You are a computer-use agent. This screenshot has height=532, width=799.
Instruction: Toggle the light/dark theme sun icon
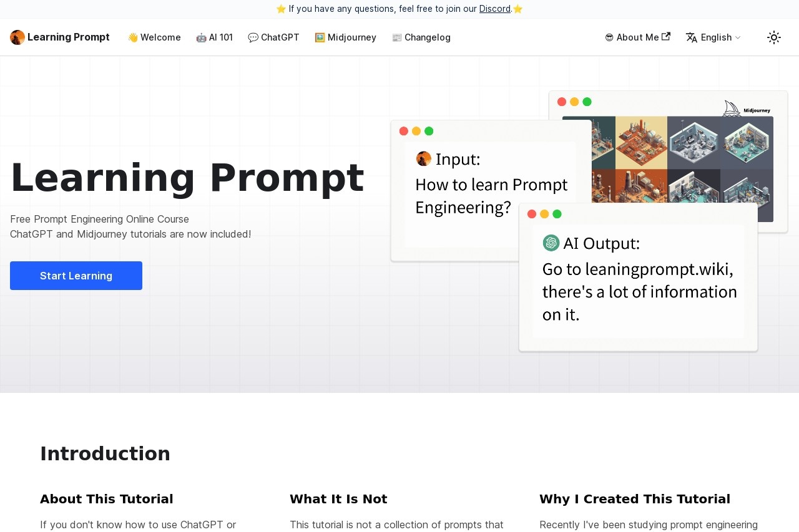click(774, 37)
